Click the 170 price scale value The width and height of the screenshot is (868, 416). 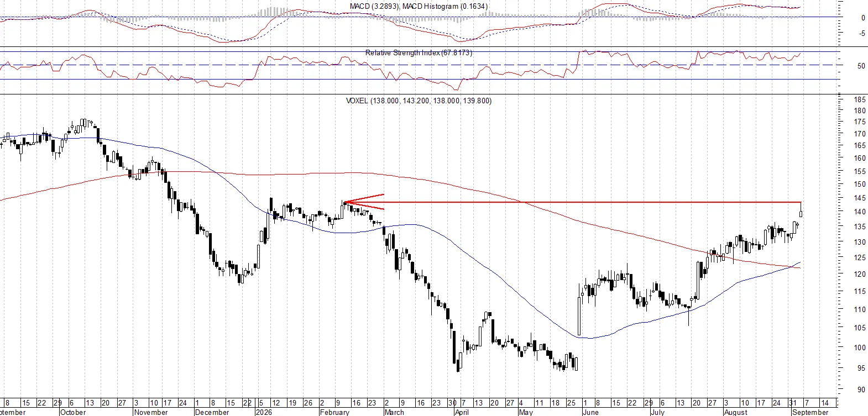pos(860,134)
